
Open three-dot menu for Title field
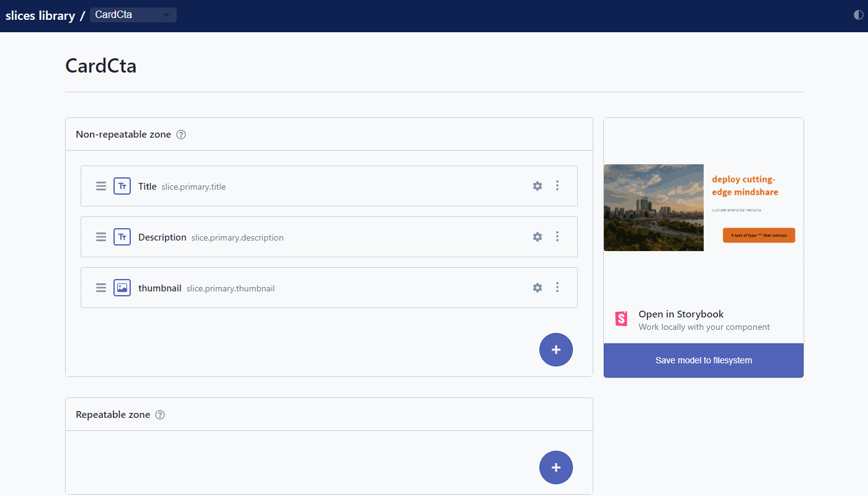pyautogui.click(x=557, y=186)
